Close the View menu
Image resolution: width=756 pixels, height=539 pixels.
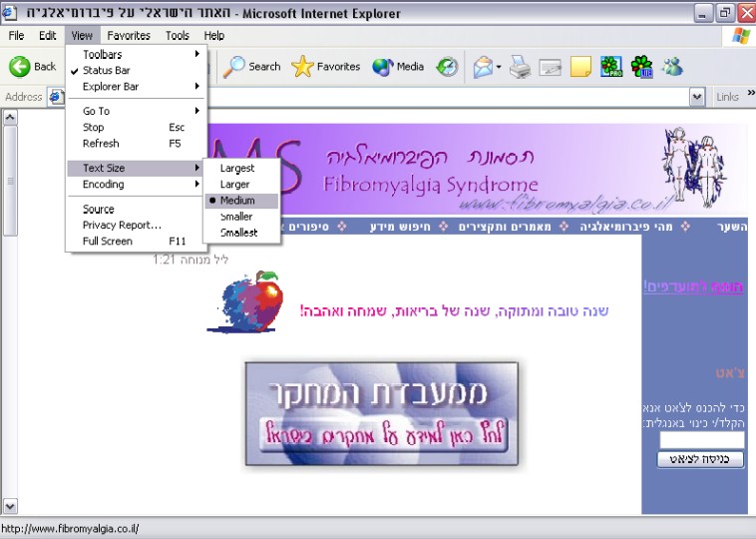[82, 36]
